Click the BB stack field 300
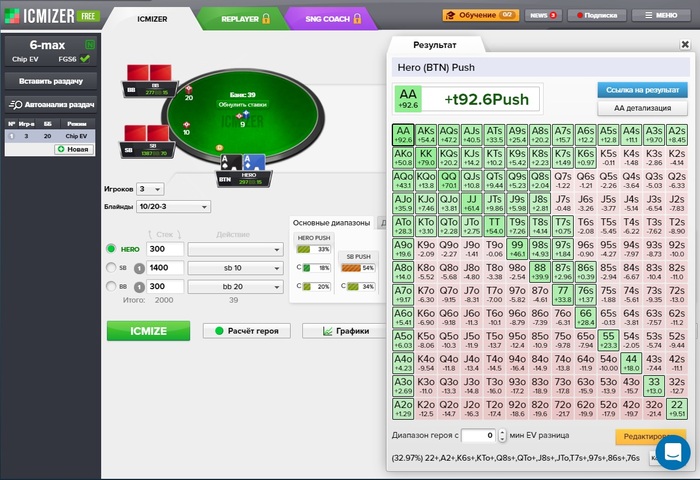This screenshot has width=700, height=480. (x=165, y=286)
